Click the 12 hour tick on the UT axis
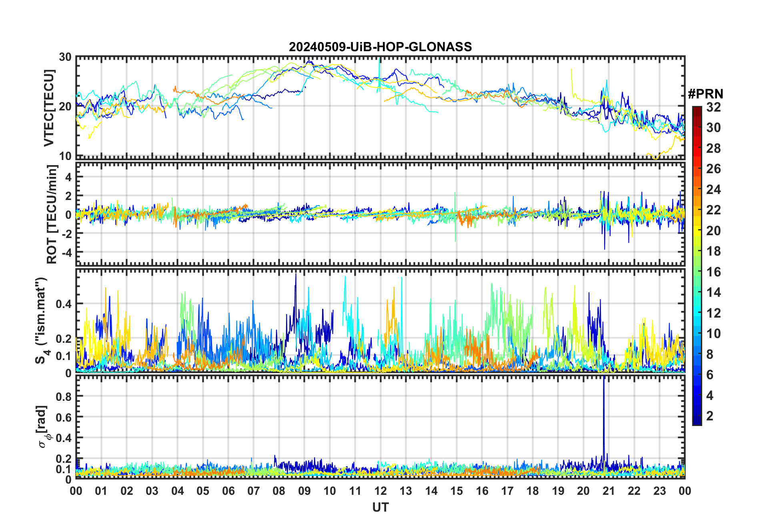Viewport: 761px width, 532px height. click(380, 491)
